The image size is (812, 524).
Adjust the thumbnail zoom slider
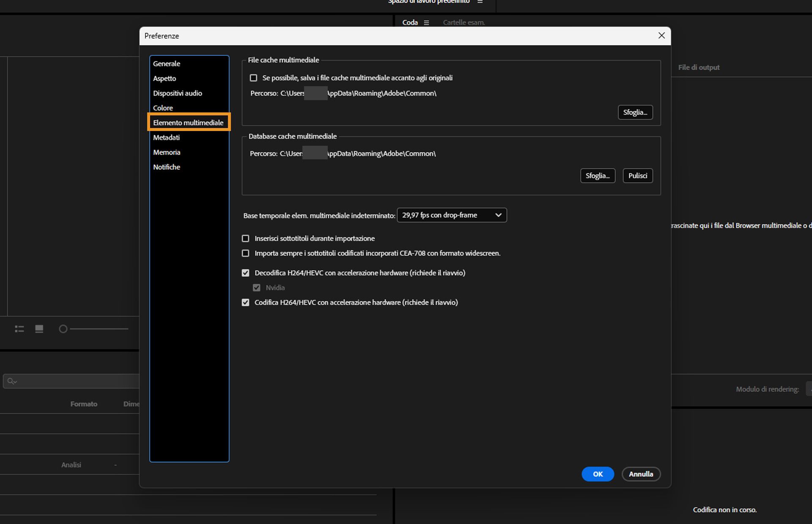pyautogui.click(x=63, y=329)
